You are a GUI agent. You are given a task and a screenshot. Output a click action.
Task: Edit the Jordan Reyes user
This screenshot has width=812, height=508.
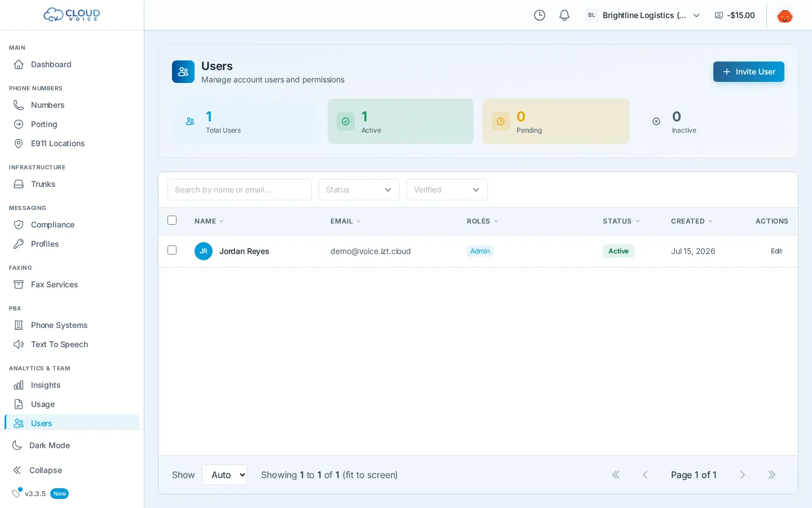coord(776,251)
